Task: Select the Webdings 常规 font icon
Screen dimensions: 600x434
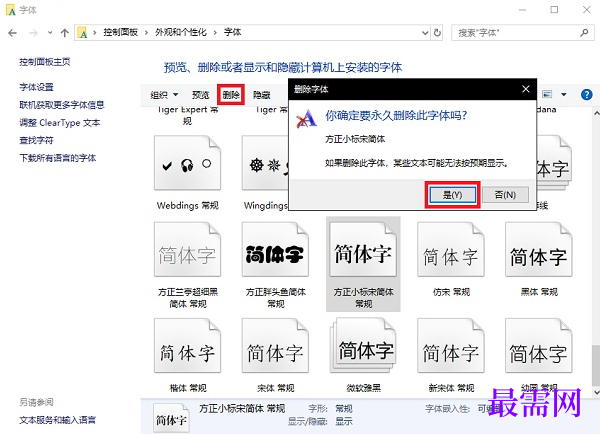Action: click(x=188, y=162)
